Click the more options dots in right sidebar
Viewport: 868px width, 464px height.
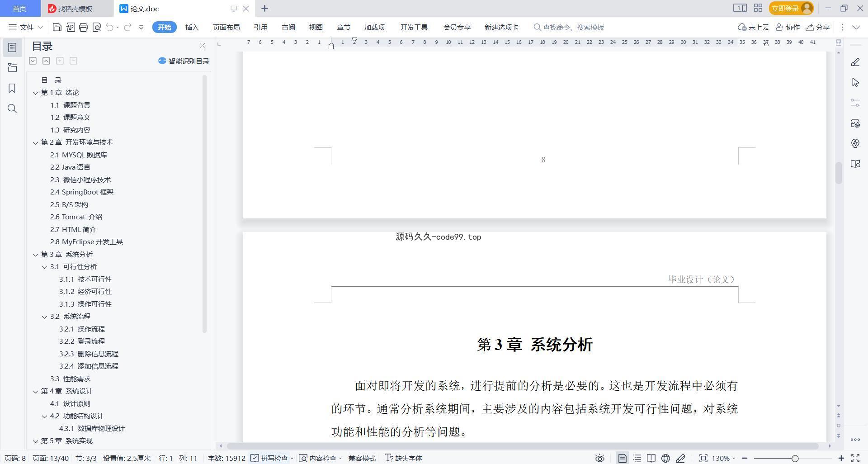(x=855, y=440)
